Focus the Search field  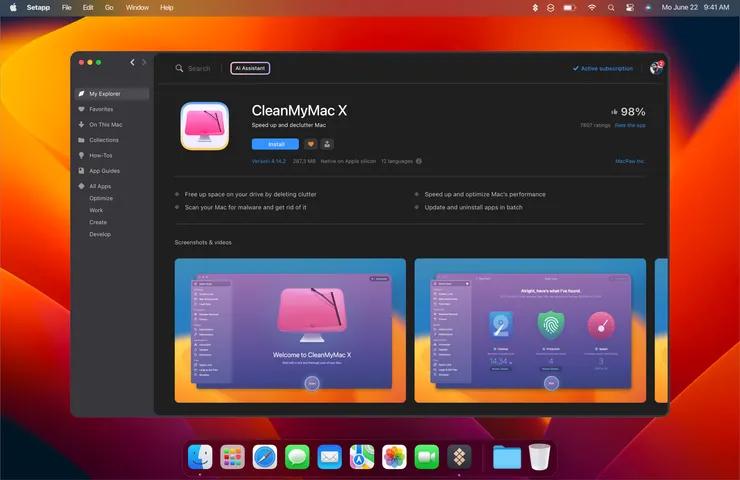(199, 68)
